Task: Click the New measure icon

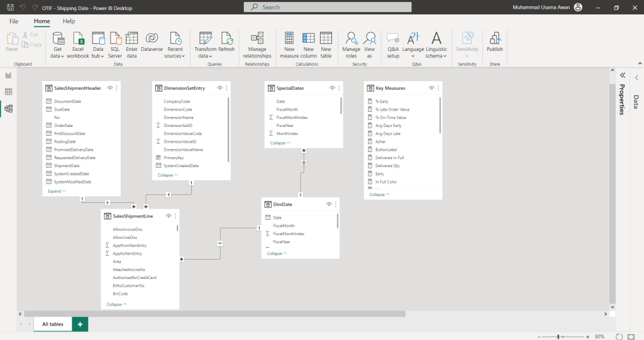Action: (289, 38)
